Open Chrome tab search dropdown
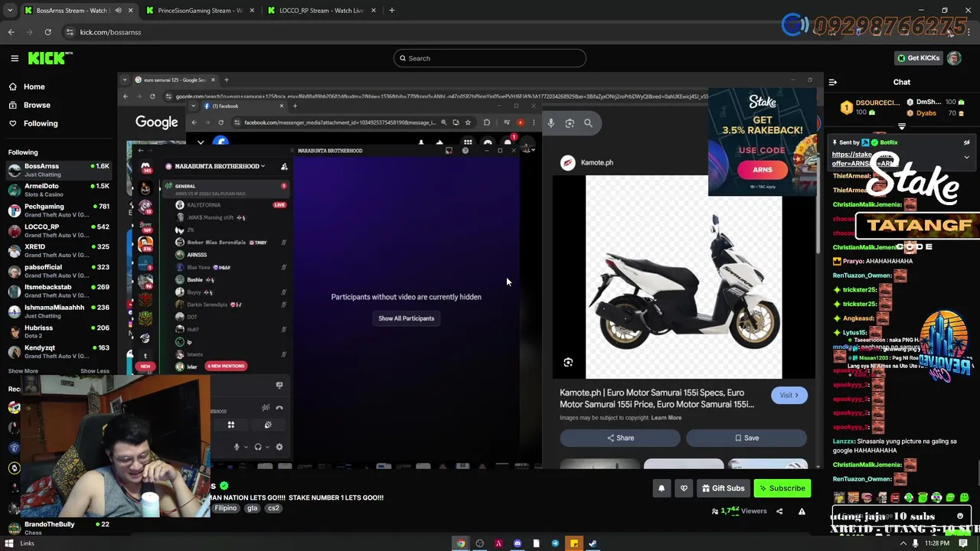 10,11
